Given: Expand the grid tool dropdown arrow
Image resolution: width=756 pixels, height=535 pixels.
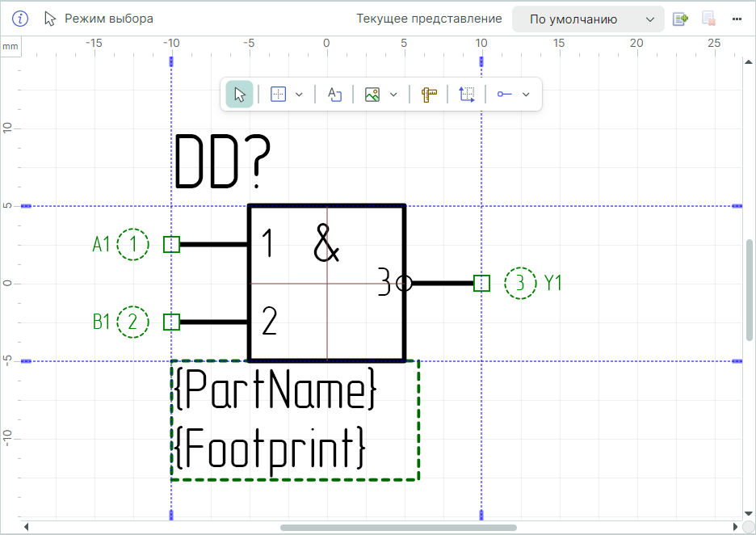Looking at the screenshot, I should [x=299, y=95].
